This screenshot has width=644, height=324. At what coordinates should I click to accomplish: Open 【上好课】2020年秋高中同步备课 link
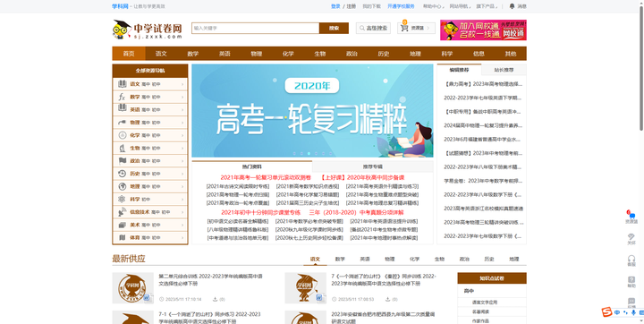coord(362,177)
